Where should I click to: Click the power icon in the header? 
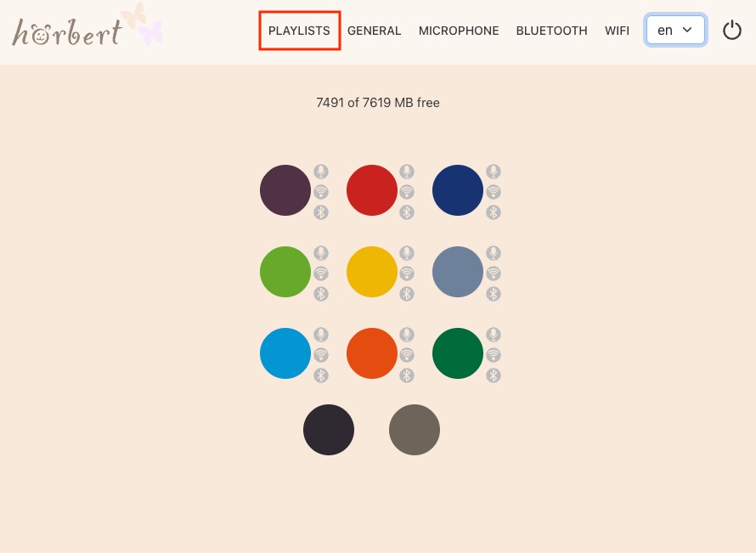[x=731, y=31]
